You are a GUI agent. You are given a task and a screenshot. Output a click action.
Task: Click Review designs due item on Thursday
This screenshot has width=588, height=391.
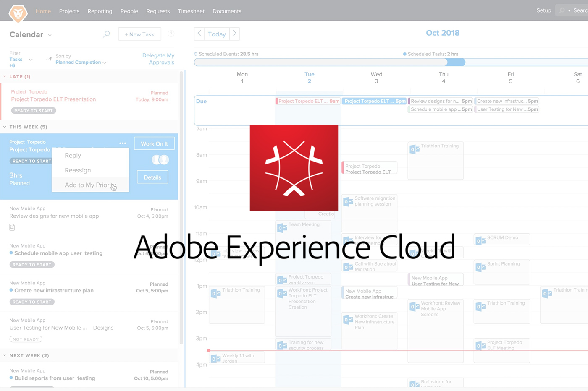click(441, 101)
